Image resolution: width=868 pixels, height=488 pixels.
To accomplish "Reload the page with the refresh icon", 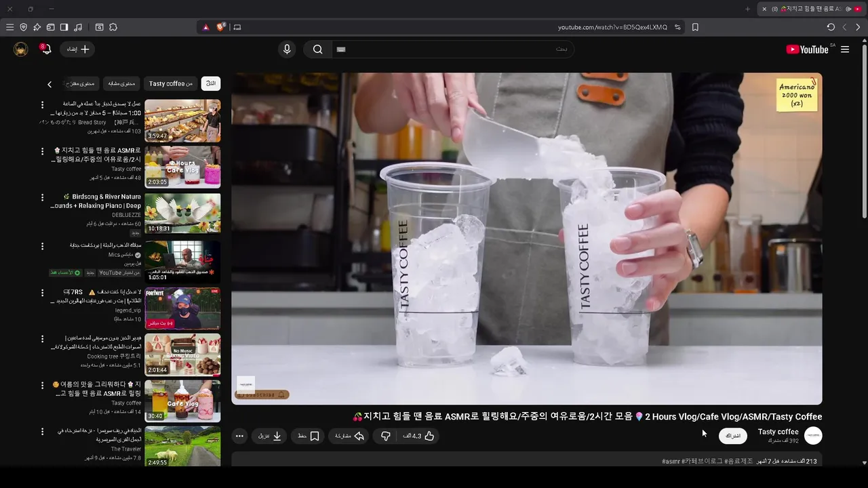I will point(831,27).
